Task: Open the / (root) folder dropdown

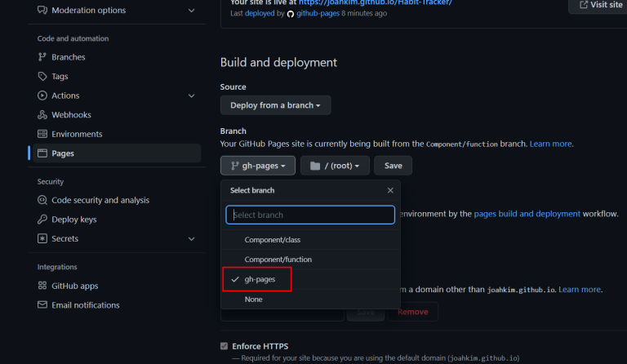Action: pyautogui.click(x=335, y=166)
